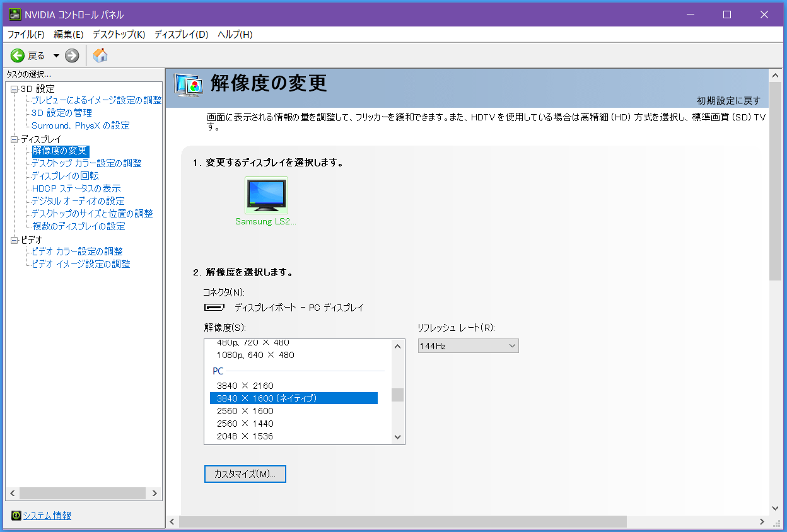Click task tree horizontal scroll right arrow
Image resolution: width=787 pixels, height=532 pixels.
155,494
